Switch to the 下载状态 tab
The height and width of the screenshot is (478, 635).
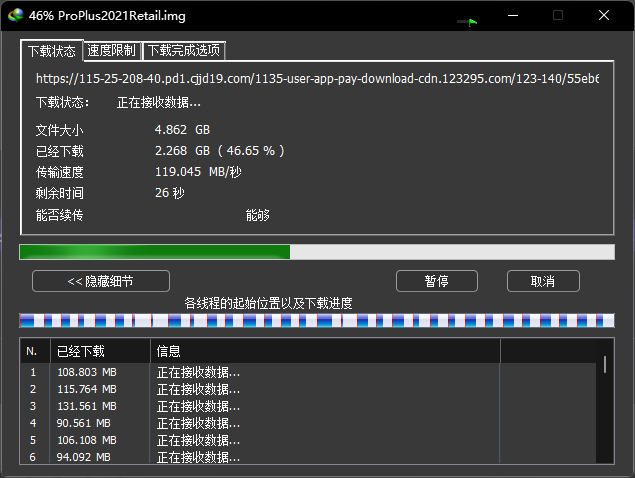pyautogui.click(x=52, y=50)
